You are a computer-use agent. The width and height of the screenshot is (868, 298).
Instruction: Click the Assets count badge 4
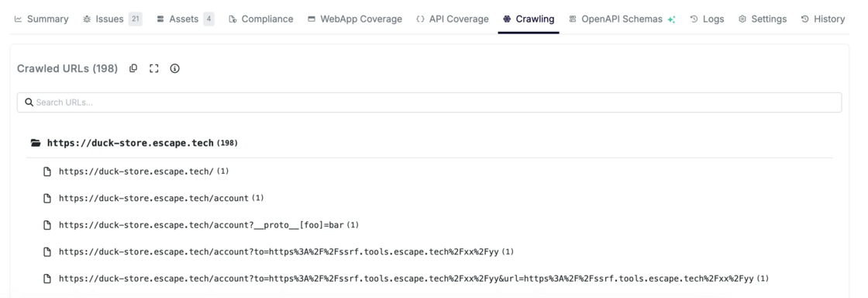coord(208,19)
